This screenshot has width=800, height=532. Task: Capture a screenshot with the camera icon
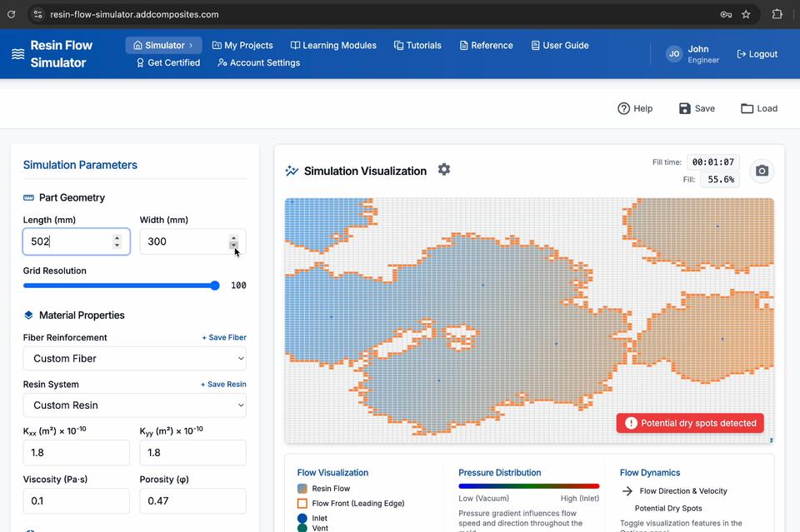click(x=762, y=171)
